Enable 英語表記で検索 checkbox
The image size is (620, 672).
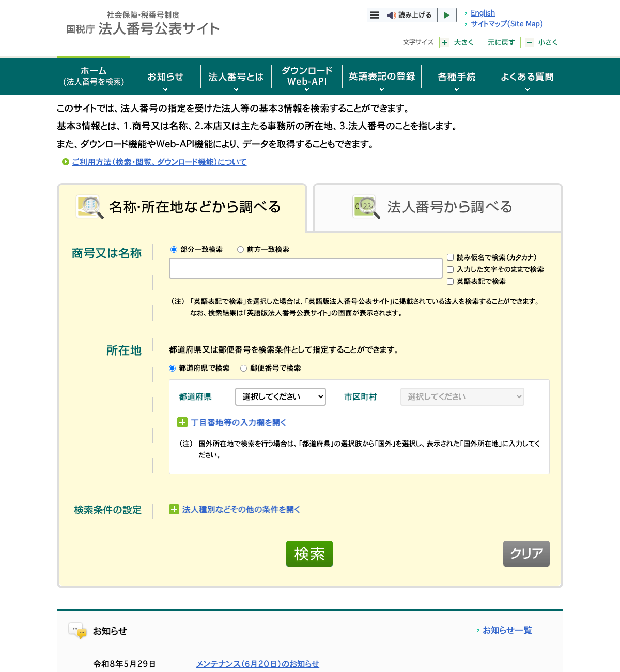pyautogui.click(x=450, y=281)
